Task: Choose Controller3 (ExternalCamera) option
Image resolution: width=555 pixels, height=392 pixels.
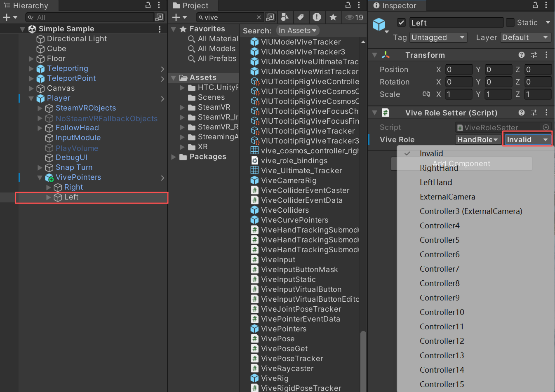Action: pos(475,211)
